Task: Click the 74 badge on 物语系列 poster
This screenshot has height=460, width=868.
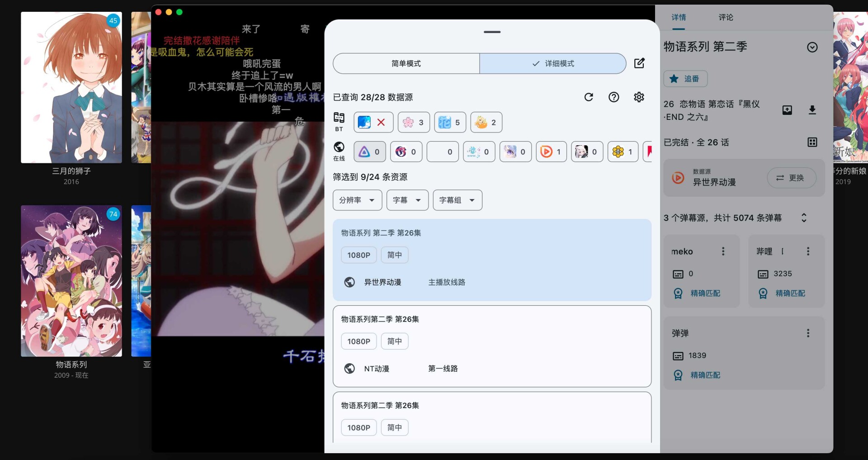Action: 113,214
